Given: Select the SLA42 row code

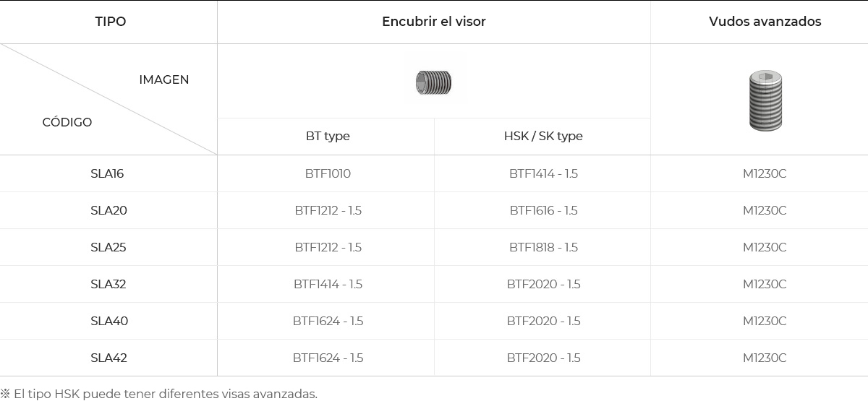Looking at the screenshot, I should (109, 358).
